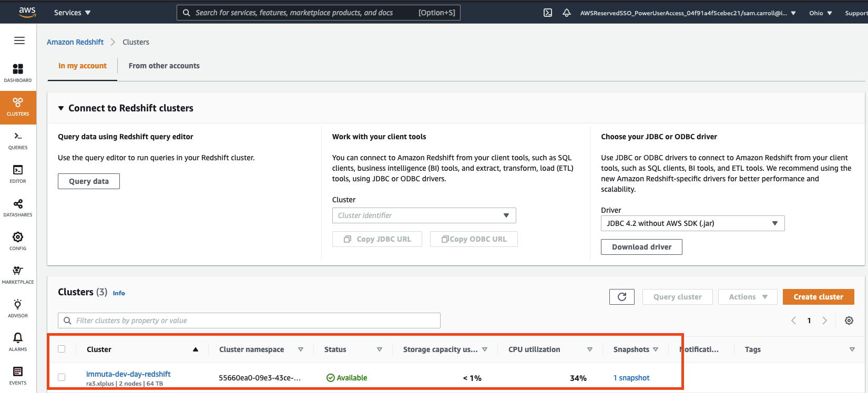Image resolution: width=868 pixels, height=393 pixels.
Task: Open the Clusters Info link
Action: coord(119,293)
